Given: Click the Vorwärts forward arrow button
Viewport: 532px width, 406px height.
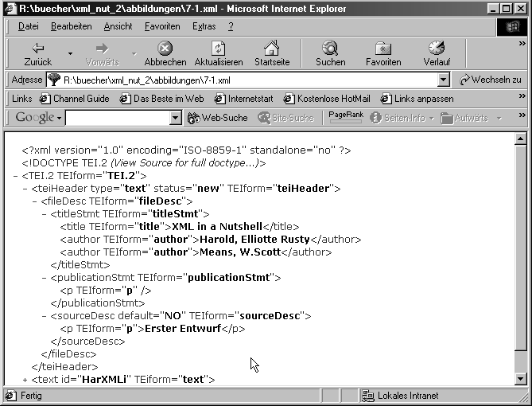Looking at the screenshot, I should point(102,53).
